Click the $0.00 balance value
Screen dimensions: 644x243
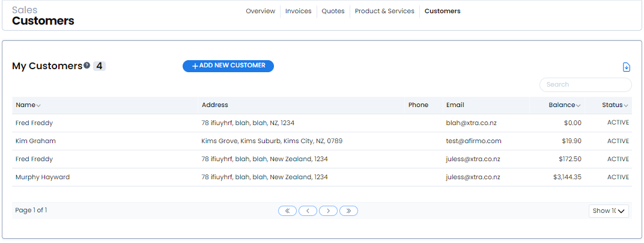pos(573,123)
